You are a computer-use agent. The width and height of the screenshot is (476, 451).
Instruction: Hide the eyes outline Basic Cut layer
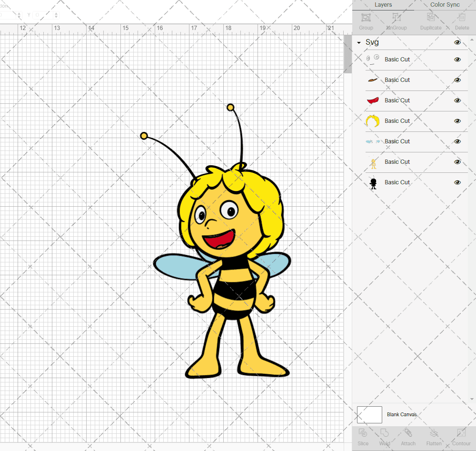point(457,60)
